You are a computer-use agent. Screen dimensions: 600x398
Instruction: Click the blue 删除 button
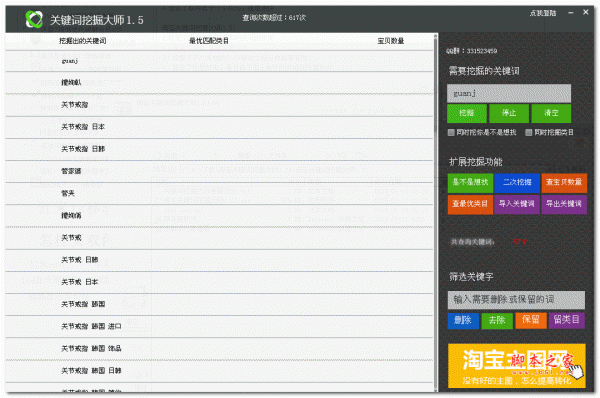[x=463, y=320]
